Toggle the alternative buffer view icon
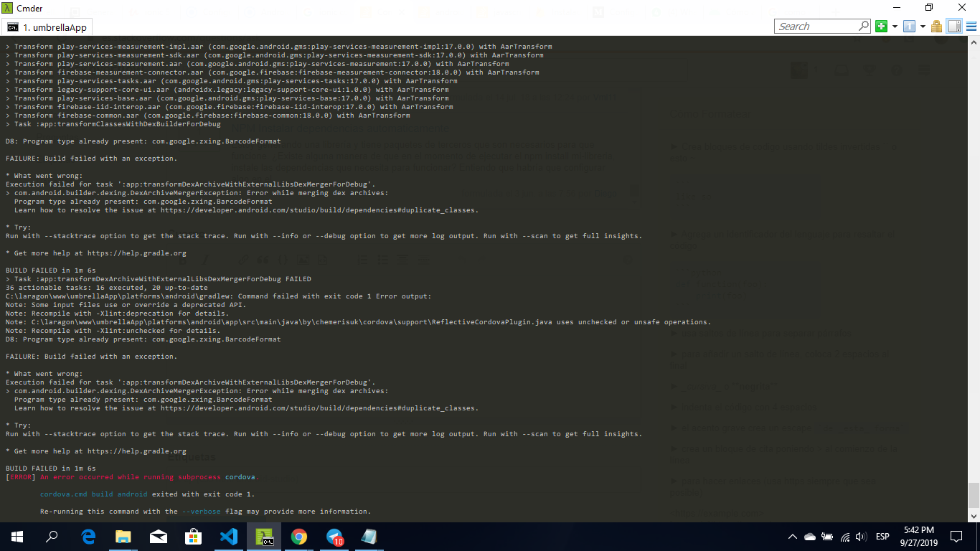This screenshot has height=551, width=980. [954, 27]
